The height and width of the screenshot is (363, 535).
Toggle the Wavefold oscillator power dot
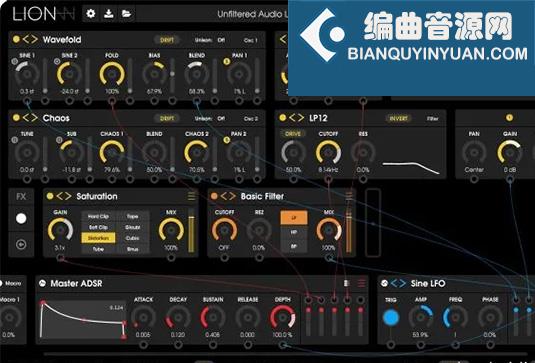click(x=16, y=39)
